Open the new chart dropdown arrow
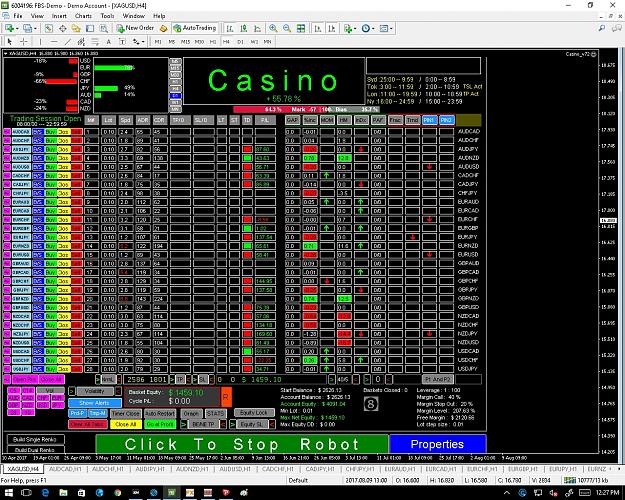Image resolution: width=625 pixels, height=500 pixels. coord(16,28)
